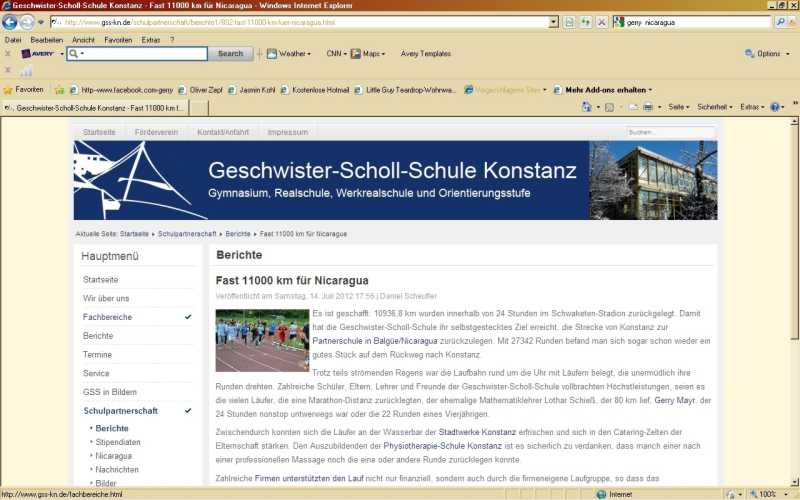Select Stipendiaten submenu item
Viewport: 800px width, 500px height.
coord(118,442)
